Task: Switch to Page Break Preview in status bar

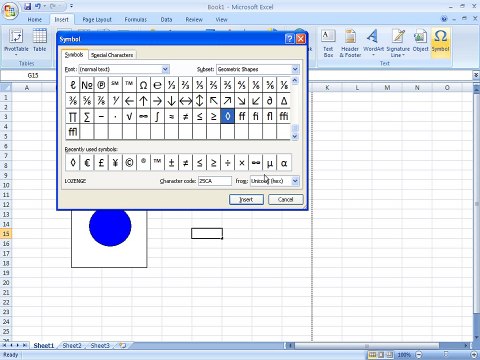Action: click(x=389, y=355)
